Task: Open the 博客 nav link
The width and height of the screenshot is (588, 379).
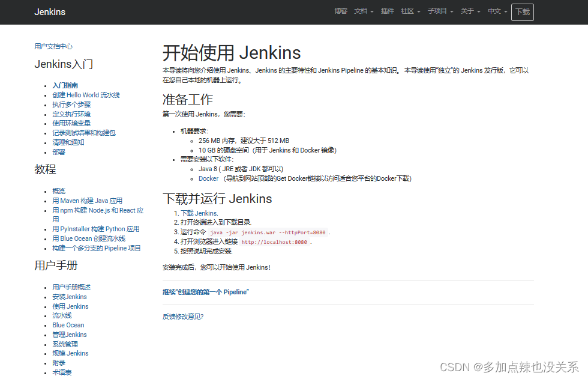Action: tap(341, 11)
